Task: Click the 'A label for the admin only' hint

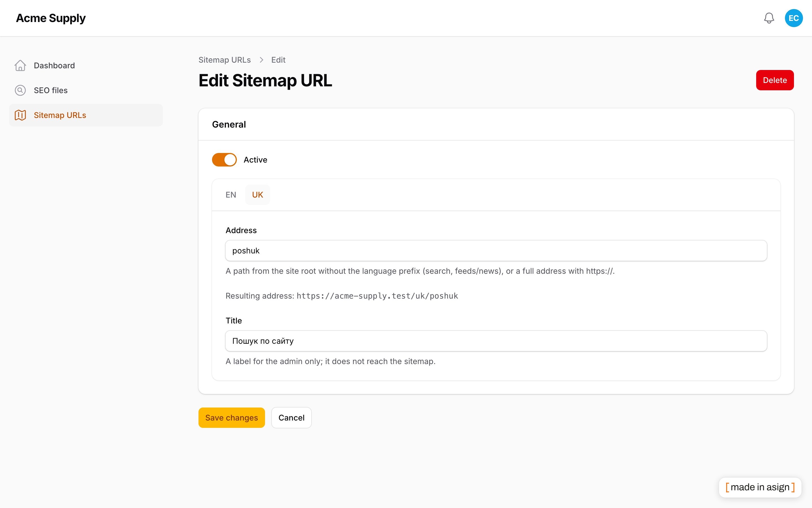Action: [330, 362]
